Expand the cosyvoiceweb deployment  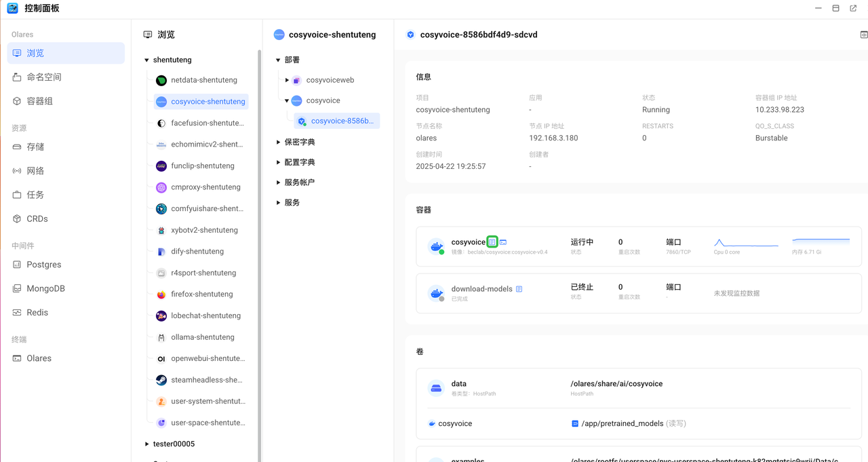[287, 80]
